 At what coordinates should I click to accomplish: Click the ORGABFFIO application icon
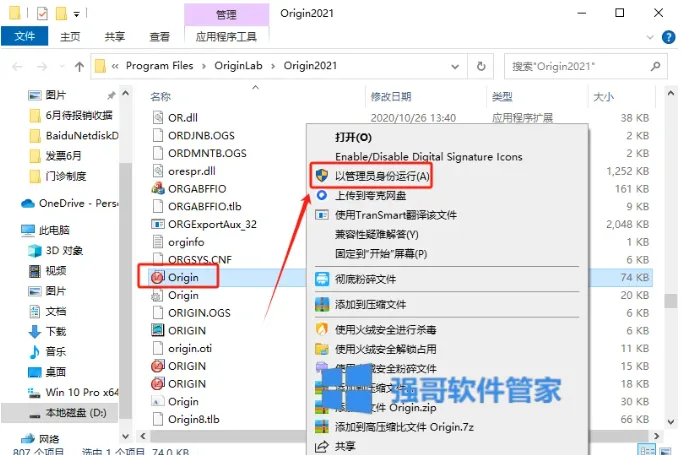tap(158, 188)
